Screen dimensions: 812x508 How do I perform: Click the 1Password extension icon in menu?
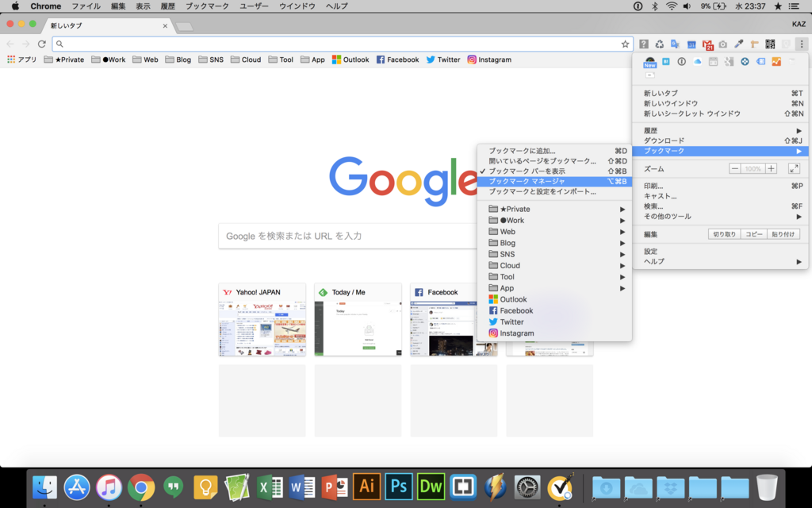pos(681,62)
